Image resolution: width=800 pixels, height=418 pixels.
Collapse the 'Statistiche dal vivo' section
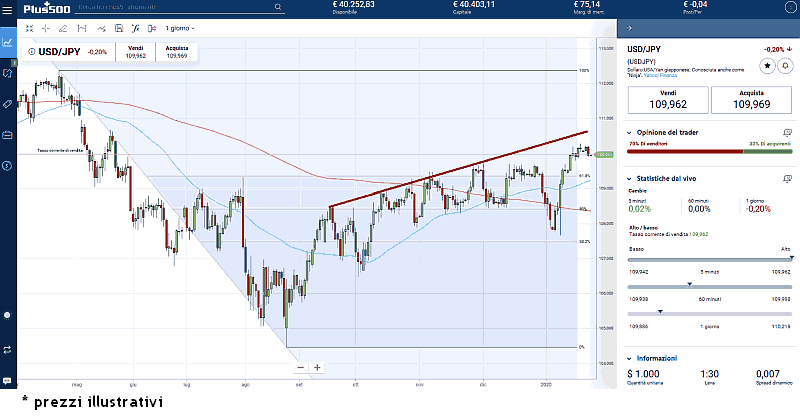pyautogui.click(x=628, y=178)
